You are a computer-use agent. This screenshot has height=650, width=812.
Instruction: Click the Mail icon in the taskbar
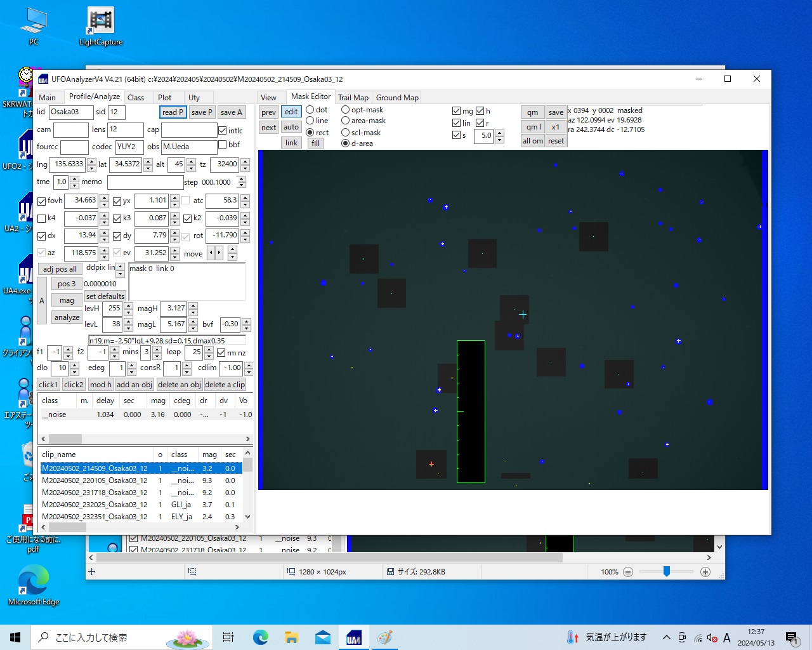(322, 637)
